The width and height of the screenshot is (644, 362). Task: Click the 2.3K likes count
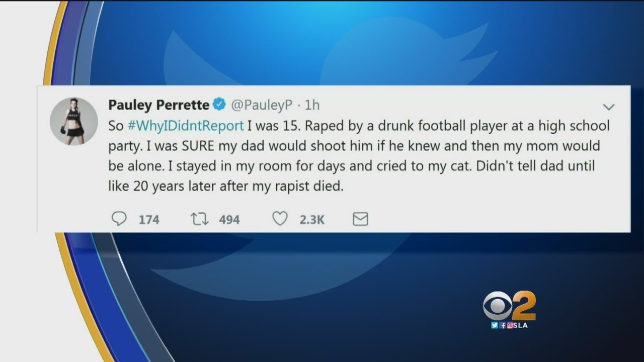pos(312,219)
